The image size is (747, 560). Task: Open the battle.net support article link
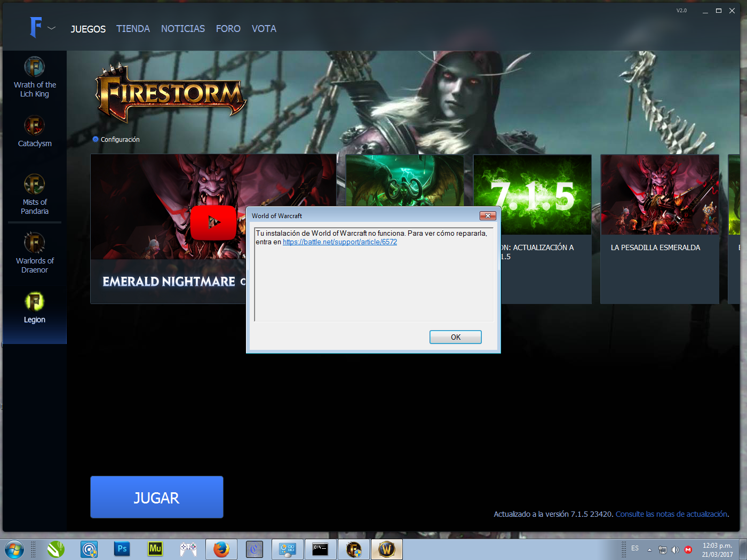339,242
